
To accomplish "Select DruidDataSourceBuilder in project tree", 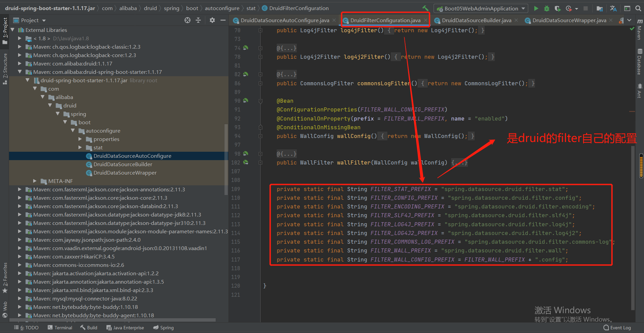I will tap(123, 164).
